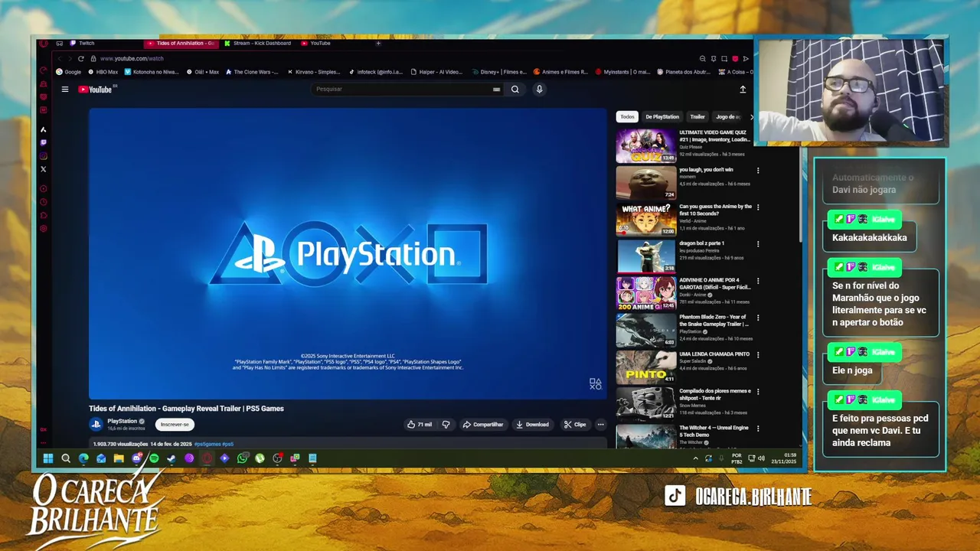Open options menu for Phantom Blade Zero video
980x551 pixels.
(x=758, y=318)
